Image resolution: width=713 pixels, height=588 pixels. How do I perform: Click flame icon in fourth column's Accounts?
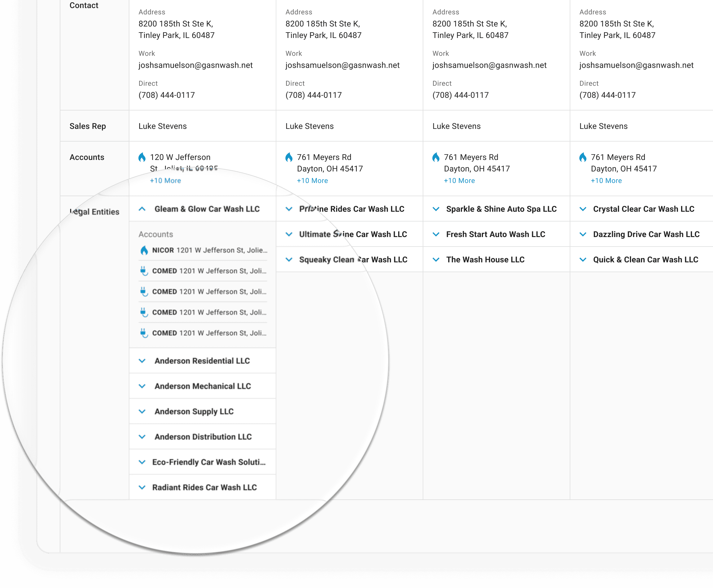click(583, 158)
